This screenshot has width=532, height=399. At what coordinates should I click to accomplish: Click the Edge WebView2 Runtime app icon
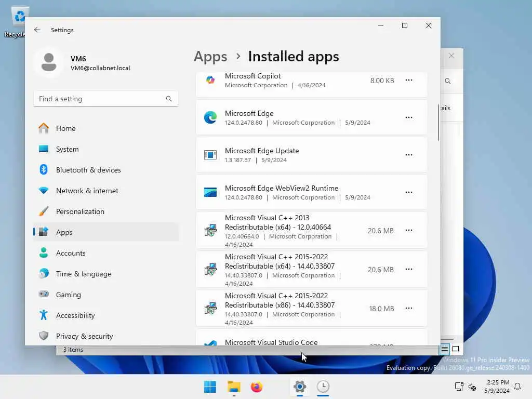(210, 192)
